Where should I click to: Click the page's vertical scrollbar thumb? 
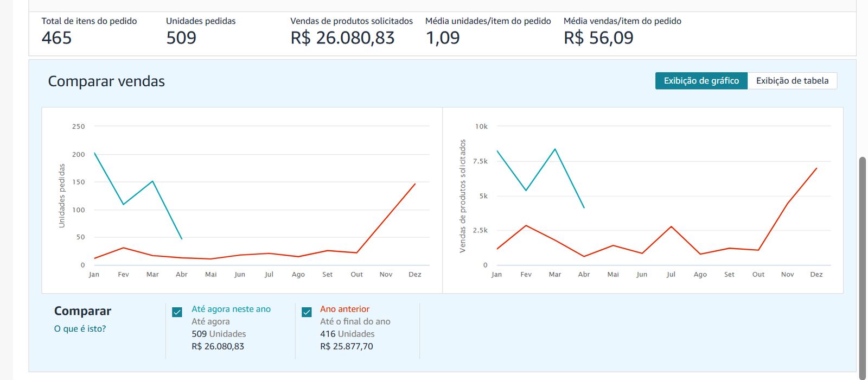tap(862, 266)
